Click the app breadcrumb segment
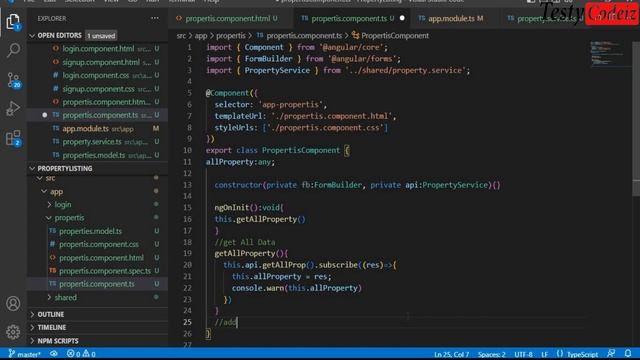Viewport: 640px width, 360px height. [200, 36]
